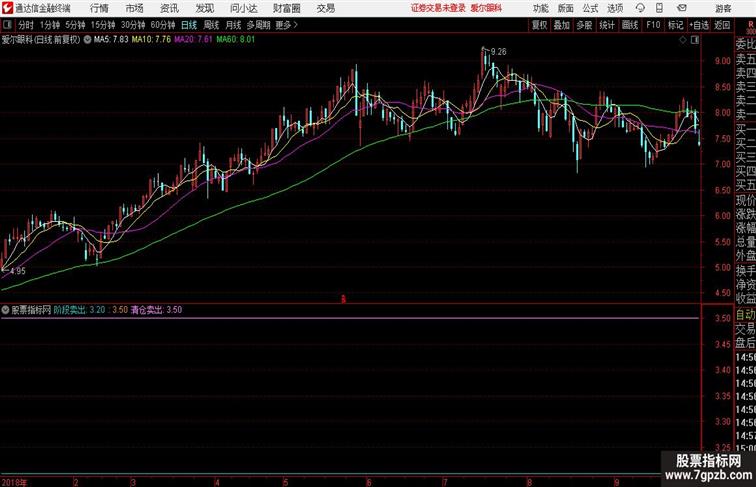Screen dimensions: 756x487
Task: Click the 4.95 low price label
Action: (x=17, y=271)
